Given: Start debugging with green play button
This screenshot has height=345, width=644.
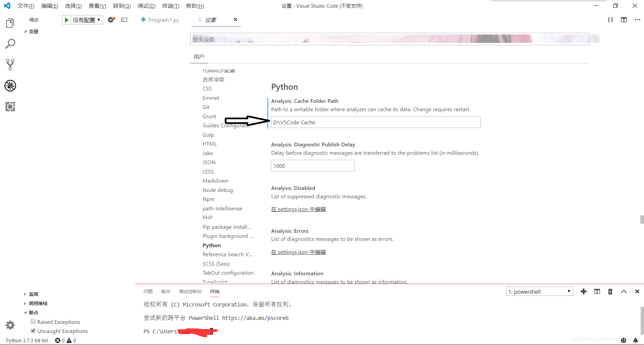Looking at the screenshot, I should point(66,20).
